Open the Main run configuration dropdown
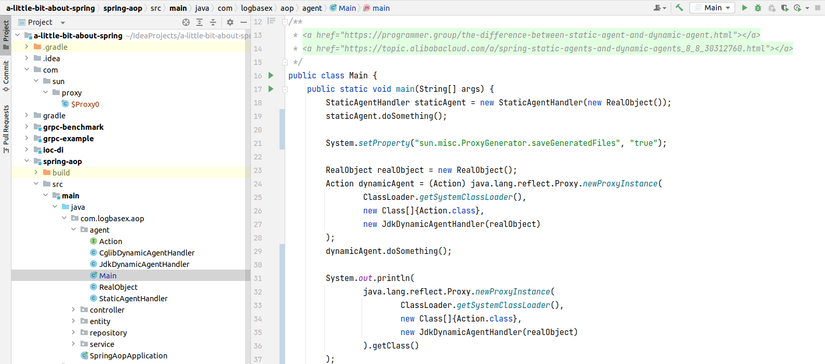 click(712, 8)
